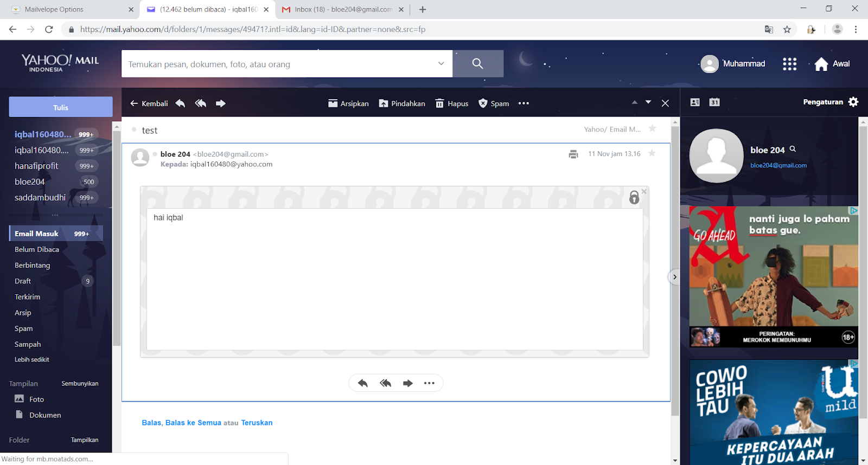Open the contacts card icon
Image resolution: width=868 pixels, height=465 pixels.
pyautogui.click(x=695, y=102)
